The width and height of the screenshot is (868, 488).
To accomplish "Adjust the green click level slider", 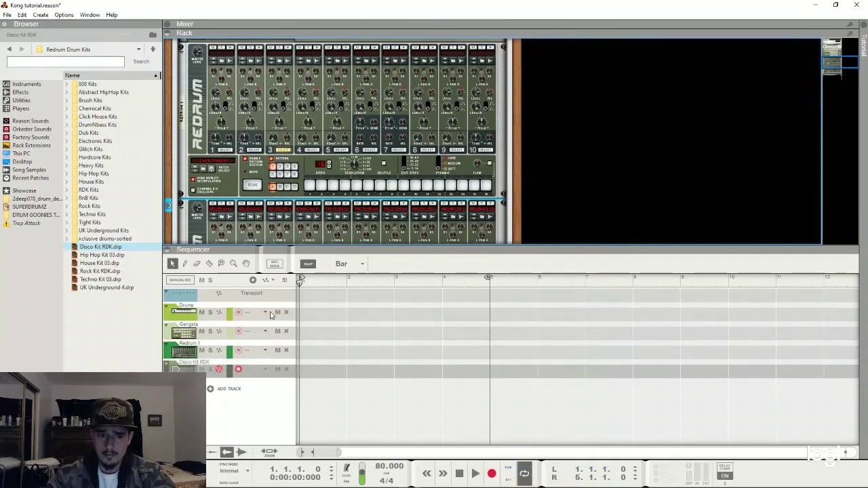I will (x=361, y=474).
